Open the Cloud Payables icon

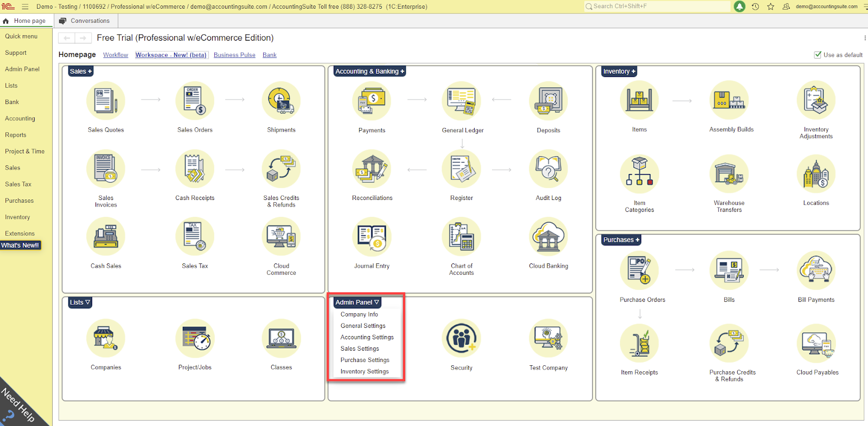click(816, 343)
